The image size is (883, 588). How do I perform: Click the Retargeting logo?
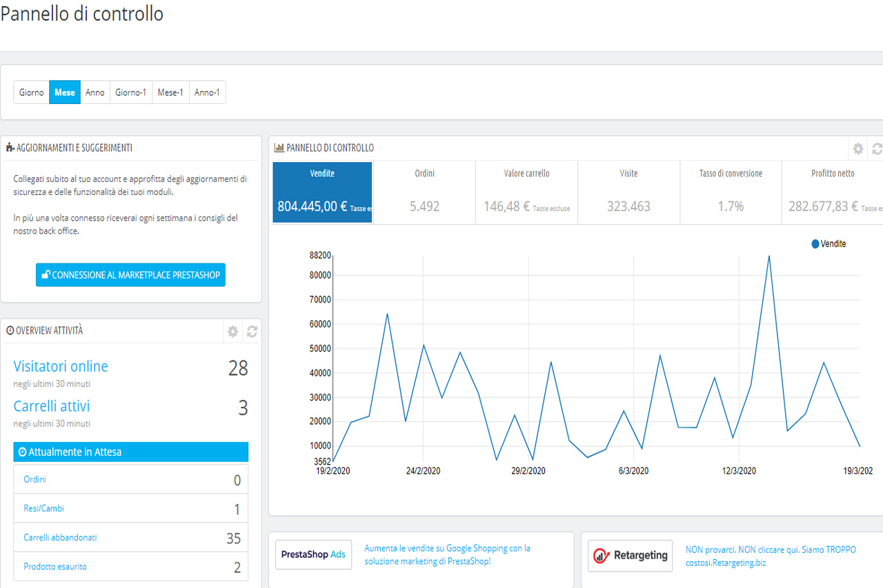click(x=630, y=556)
